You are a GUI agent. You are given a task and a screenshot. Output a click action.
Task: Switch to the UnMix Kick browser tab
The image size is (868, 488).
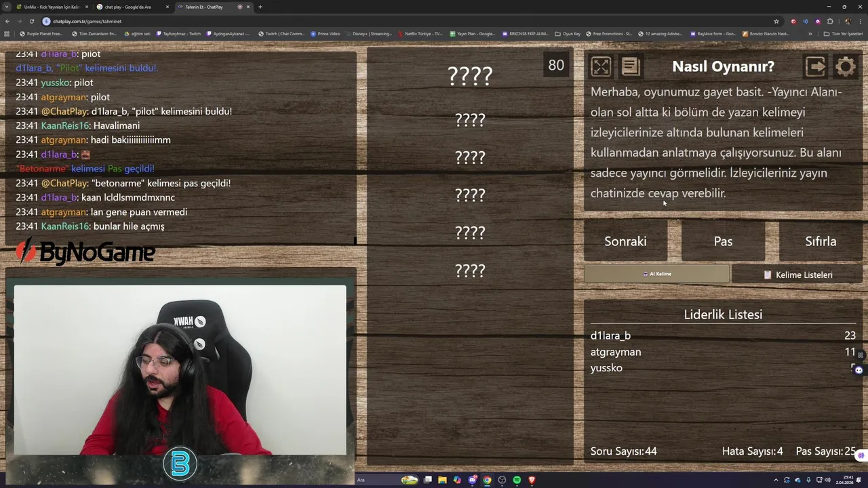pyautogui.click(x=52, y=7)
